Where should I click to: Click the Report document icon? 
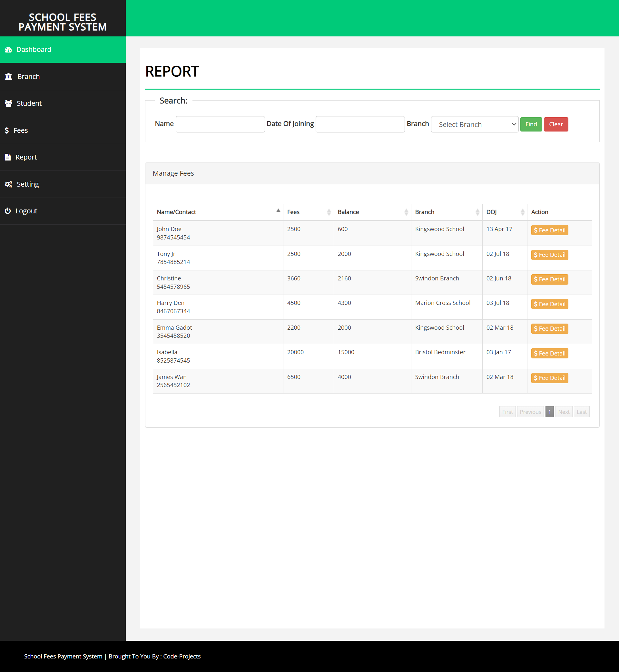point(8,157)
